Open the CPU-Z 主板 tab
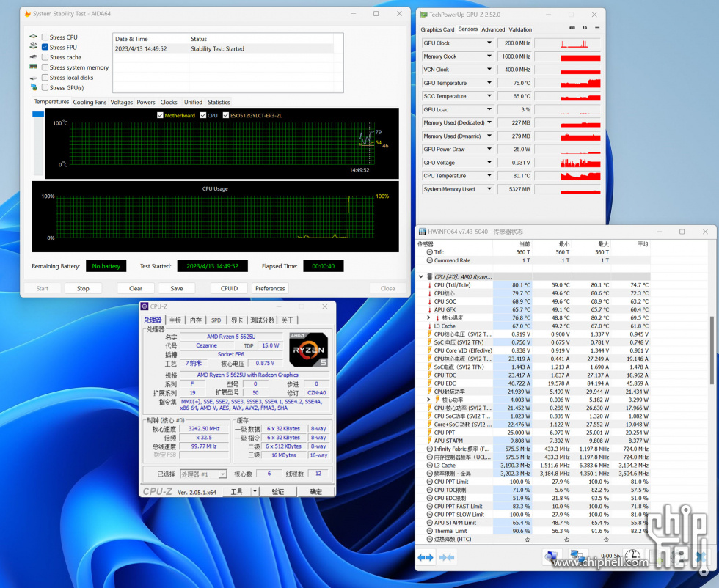 (x=175, y=320)
